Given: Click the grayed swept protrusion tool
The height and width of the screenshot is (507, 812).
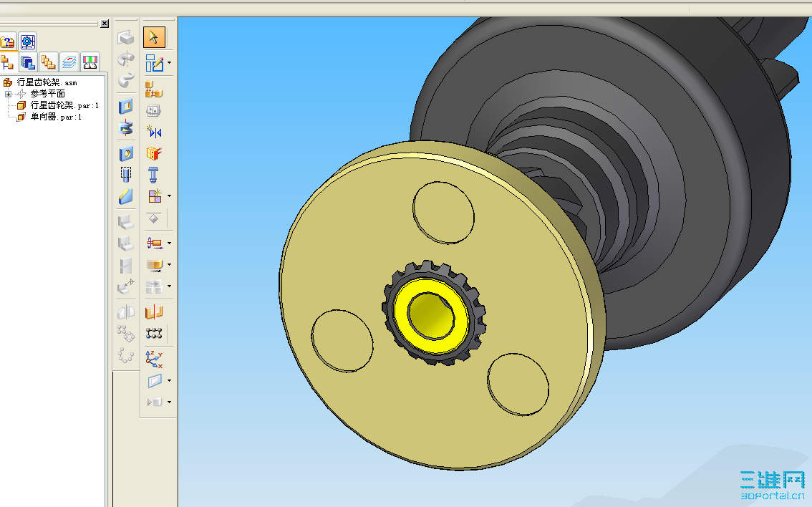Looking at the screenshot, I should pyautogui.click(x=126, y=80).
